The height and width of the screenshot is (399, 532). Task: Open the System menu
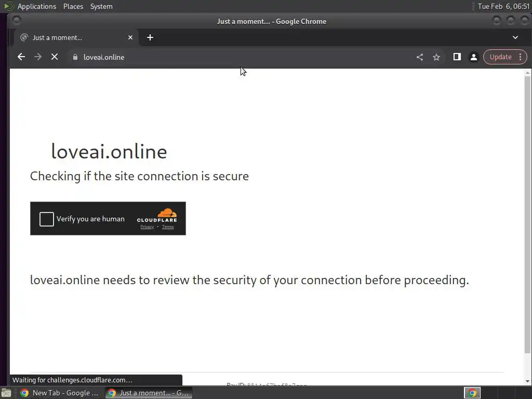(101, 6)
